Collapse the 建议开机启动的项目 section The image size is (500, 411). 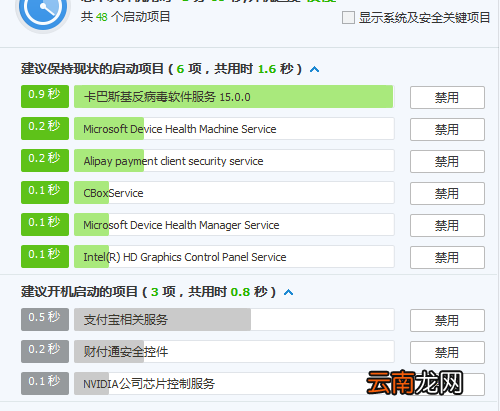[288, 292]
